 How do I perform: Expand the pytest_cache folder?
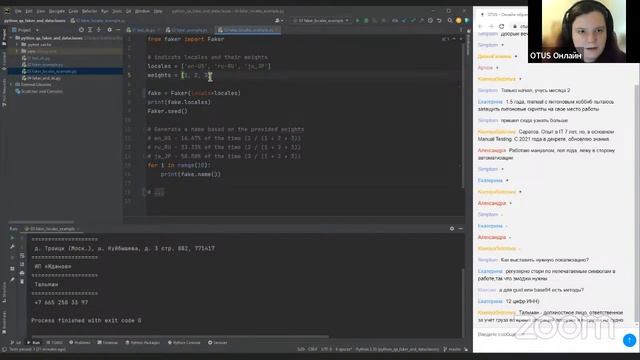tap(17, 44)
